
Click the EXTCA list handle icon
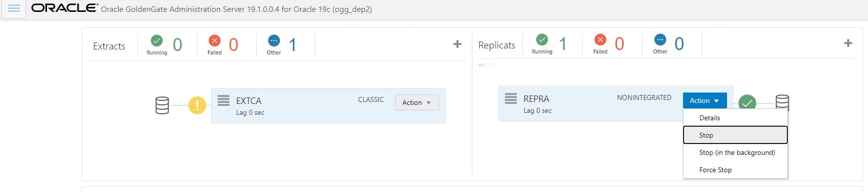224,100
